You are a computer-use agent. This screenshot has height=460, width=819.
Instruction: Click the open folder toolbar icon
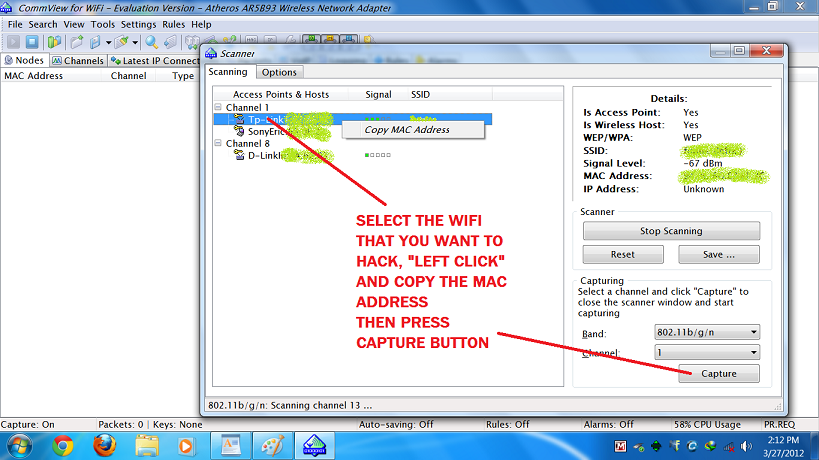pyautogui.click(x=77, y=42)
